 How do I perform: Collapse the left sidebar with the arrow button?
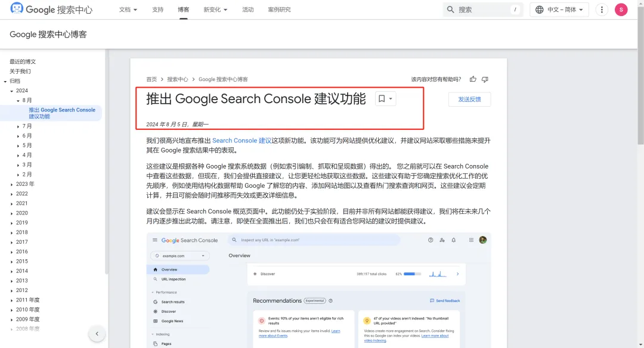(97, 334)
